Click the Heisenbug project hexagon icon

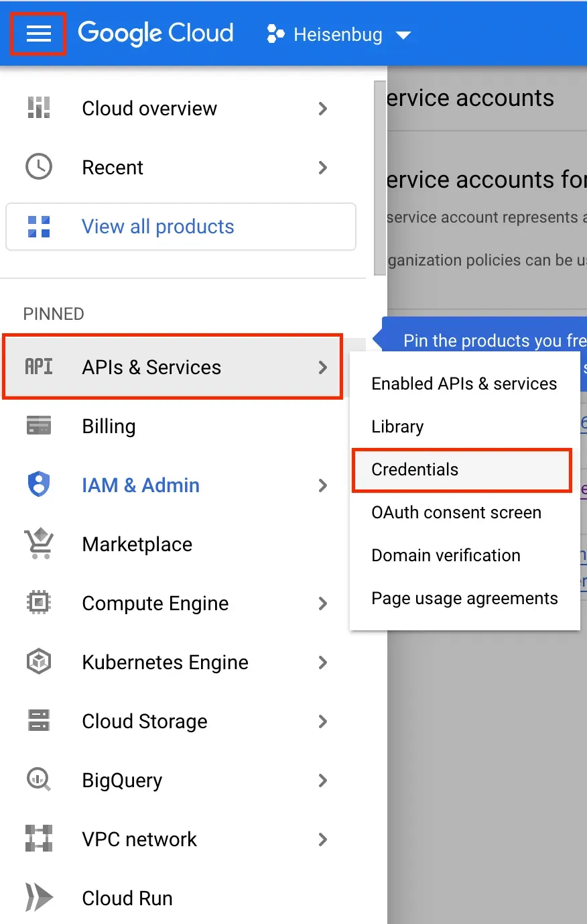point(275,34)
